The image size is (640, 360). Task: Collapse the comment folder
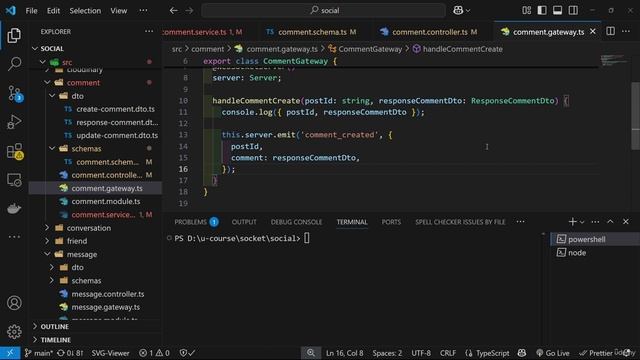tap(47, 82)
